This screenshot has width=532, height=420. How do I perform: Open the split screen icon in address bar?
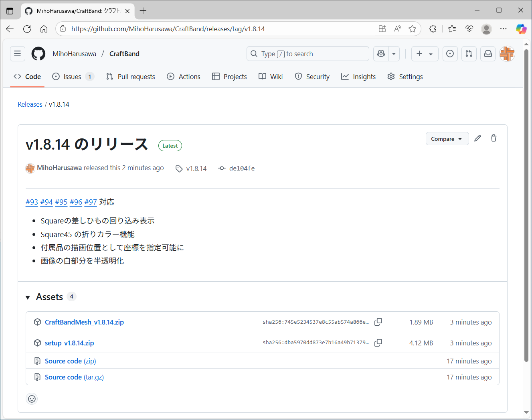coord(382,29)
